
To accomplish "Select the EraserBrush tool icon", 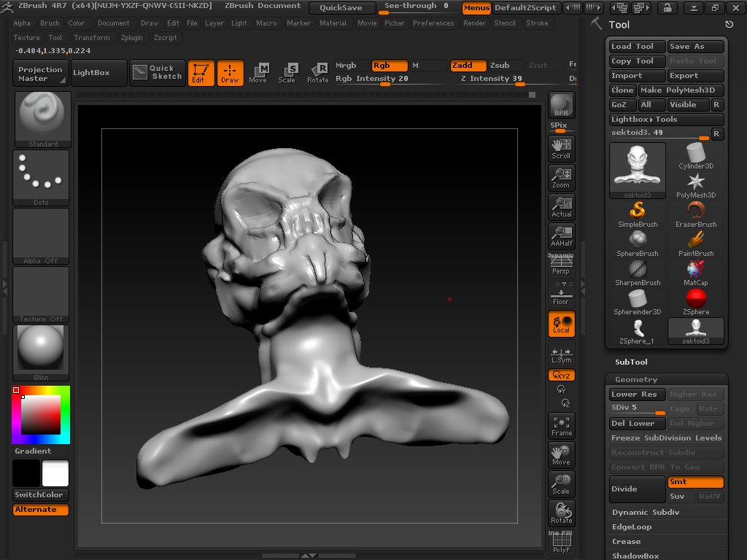I will [x=696, y=214].
